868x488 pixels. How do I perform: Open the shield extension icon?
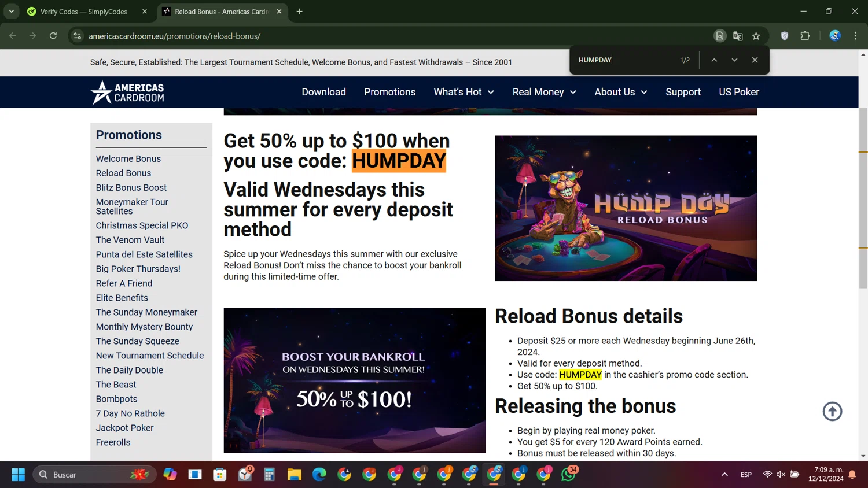[785, 36]
